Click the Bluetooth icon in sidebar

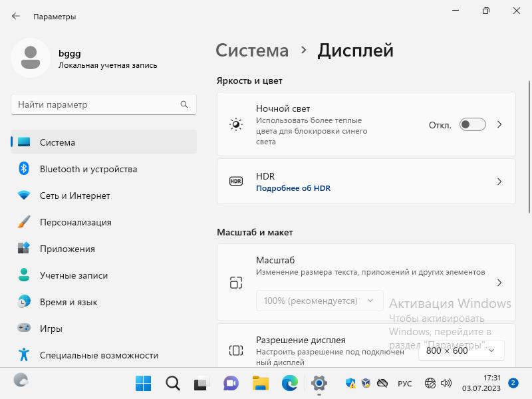[x=24, y=169]
